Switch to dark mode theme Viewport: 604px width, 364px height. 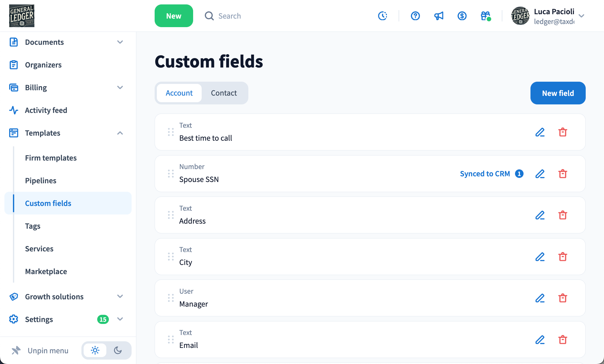pos(118,350)
